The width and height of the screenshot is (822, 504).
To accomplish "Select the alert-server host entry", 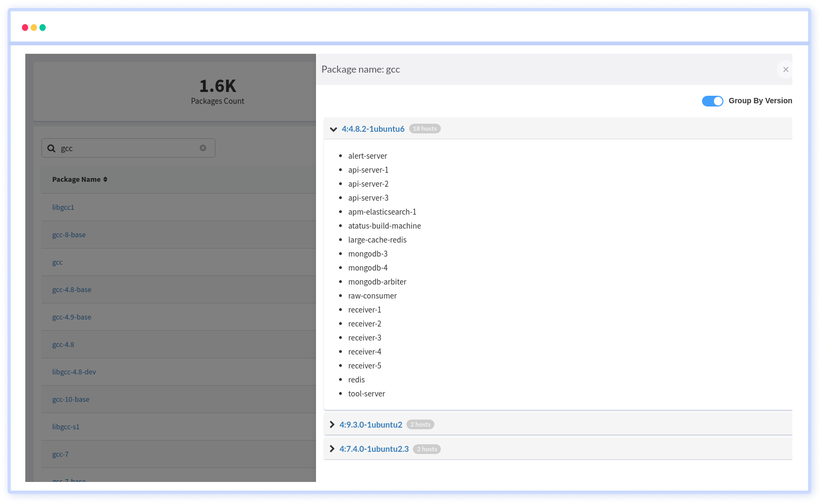I will [x=368, y=155].
